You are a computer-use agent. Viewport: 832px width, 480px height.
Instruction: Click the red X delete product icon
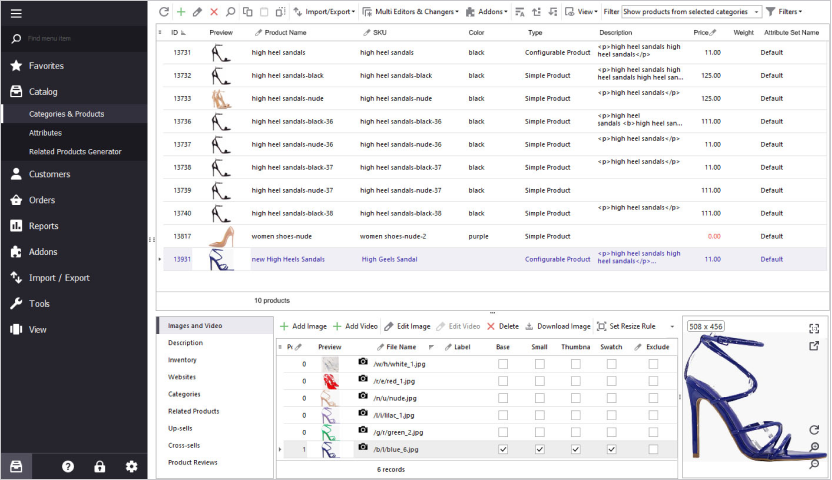click(214, 12)
